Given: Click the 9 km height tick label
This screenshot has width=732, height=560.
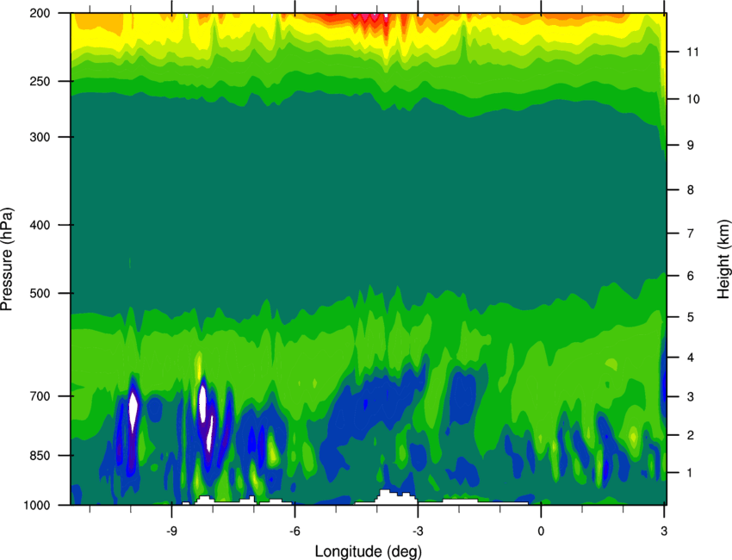Looking at the screenshot, I should coord(691,146).
